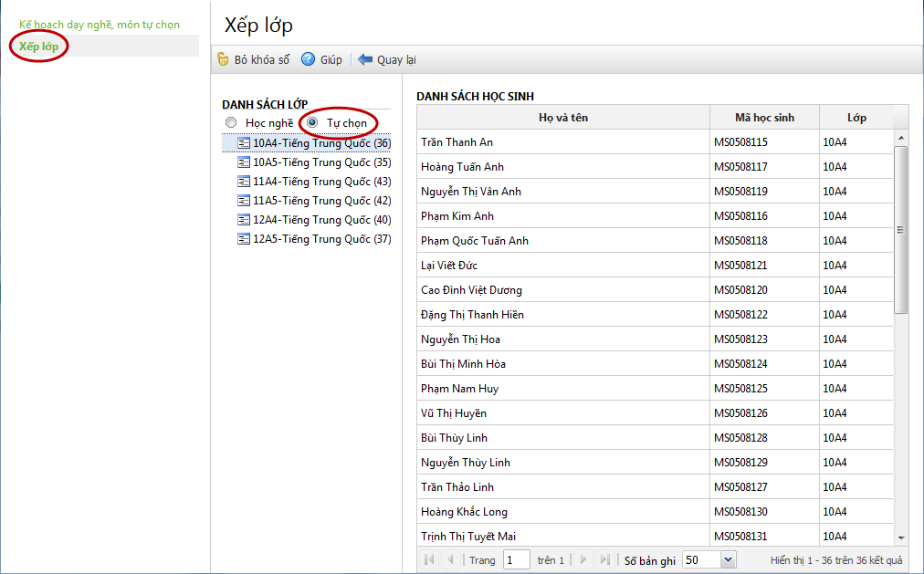Screen dimensions: 924x574
Task: Select student Trịnh Thị Tuyết Mai
Action: [468, 536]
